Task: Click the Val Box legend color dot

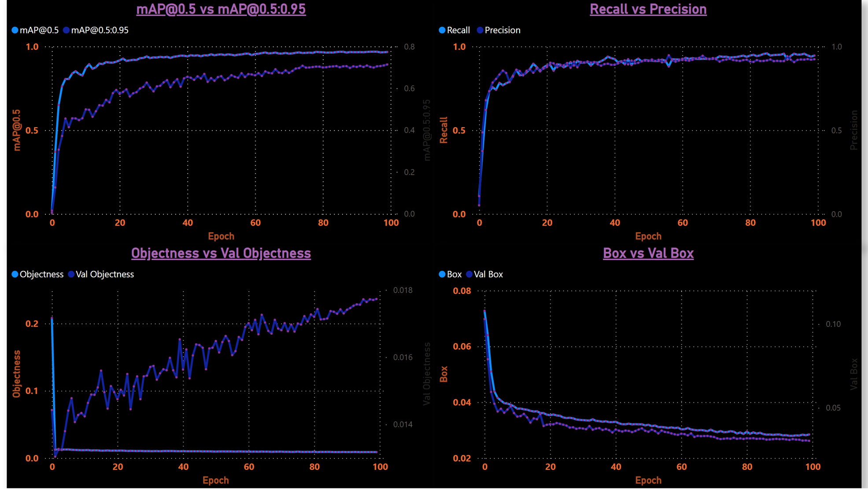Action: click(x=469, y=275)
